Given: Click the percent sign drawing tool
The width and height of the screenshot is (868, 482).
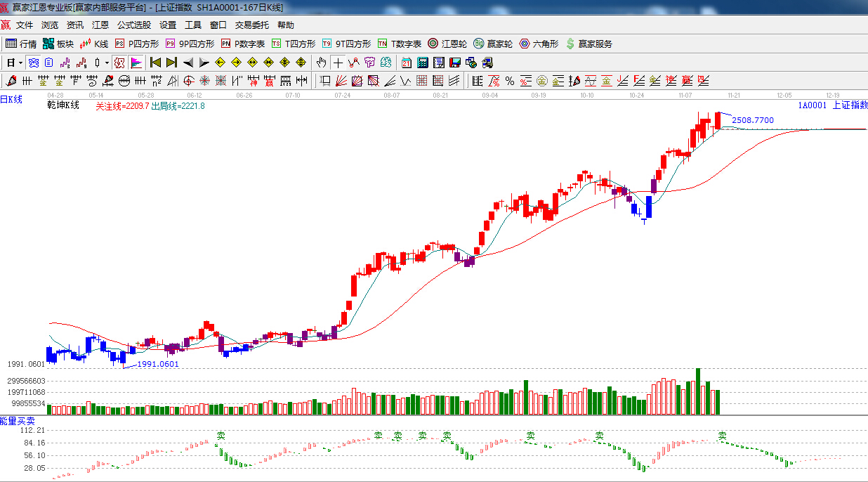Looking at the screenshot, I should 509,81.
